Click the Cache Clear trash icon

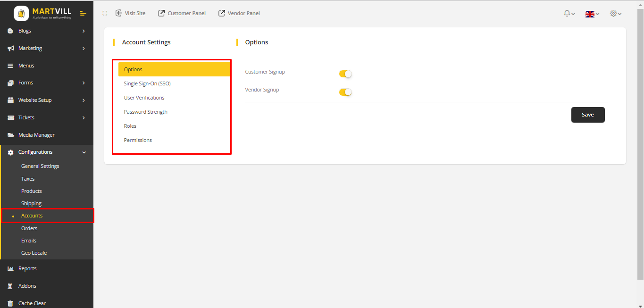10,304
